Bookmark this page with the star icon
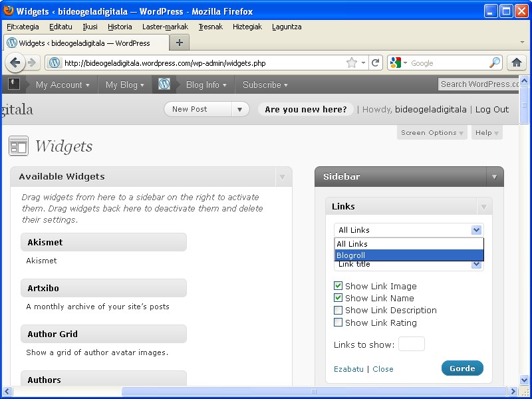 [352, 63]
